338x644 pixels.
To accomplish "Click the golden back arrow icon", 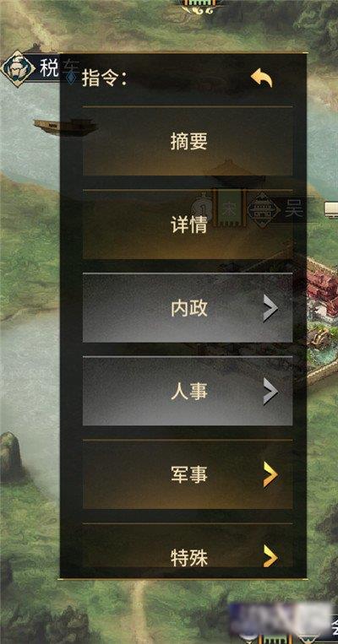I will [261, 77].
